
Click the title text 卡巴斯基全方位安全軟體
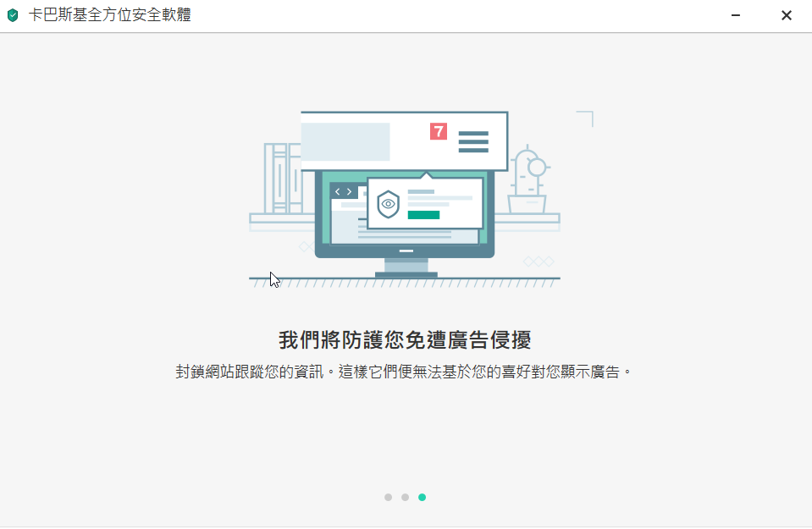click(110, 15)
